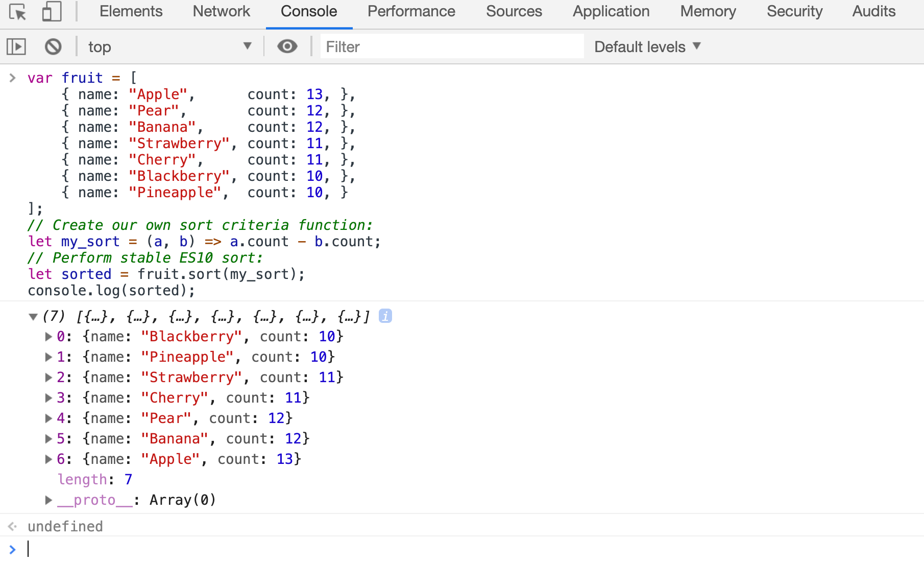Expand the Strawberry entry at index 2
The height and width of the screenshot is (562, 924).
click(x=48, y=378)
